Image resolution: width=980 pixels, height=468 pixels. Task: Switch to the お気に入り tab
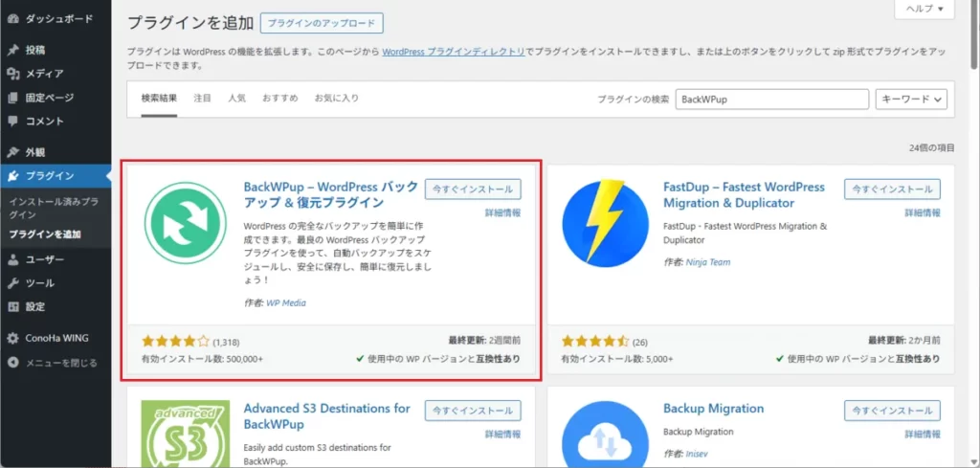click(x=336, y=99)
